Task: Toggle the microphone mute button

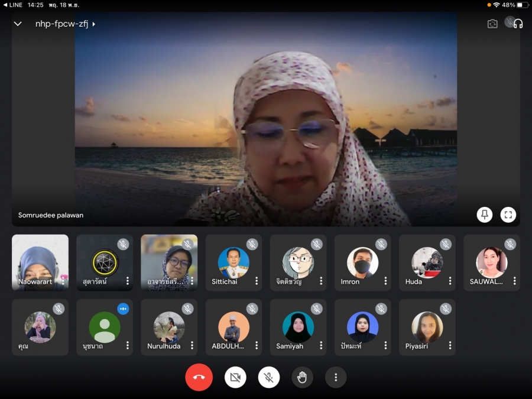Action: (x=269, y=377)
